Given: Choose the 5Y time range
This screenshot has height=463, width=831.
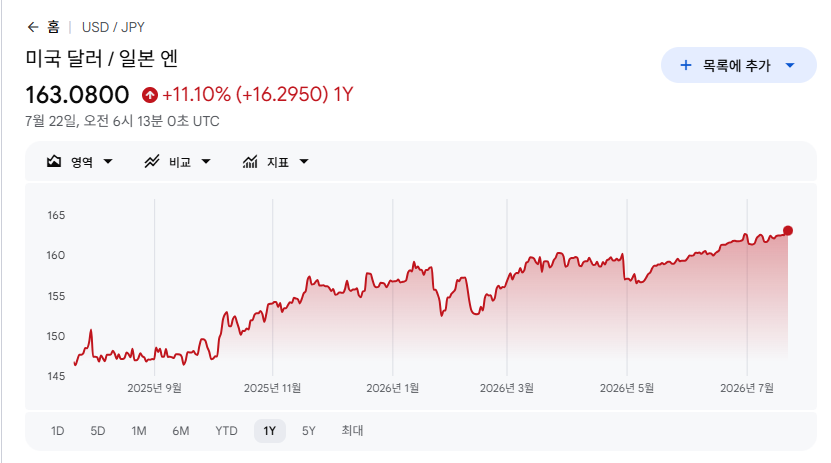Looking at the screenshot, I should [x=308, y=431].
